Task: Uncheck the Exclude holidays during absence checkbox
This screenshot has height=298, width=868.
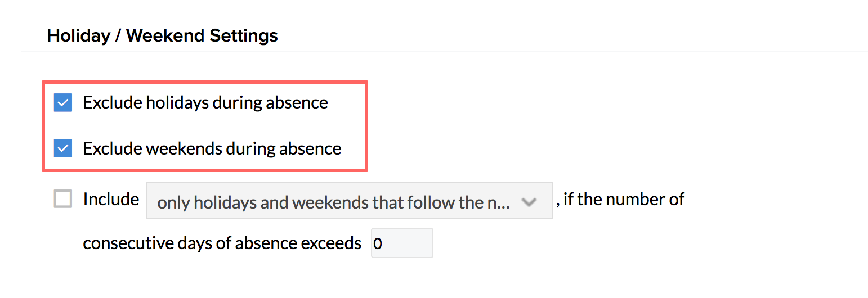Action: [x=63, y=103]
